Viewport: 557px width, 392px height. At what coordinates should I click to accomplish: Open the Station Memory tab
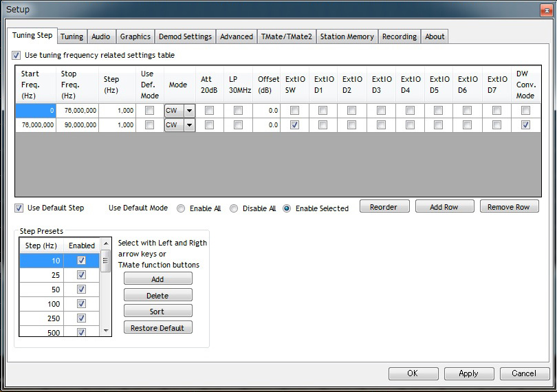click(x=347, y=36)
